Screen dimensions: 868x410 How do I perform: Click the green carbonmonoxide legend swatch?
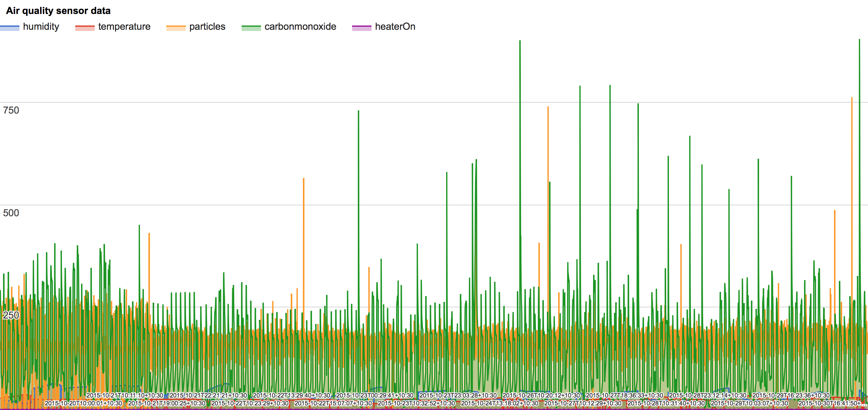tap(251, 28)
